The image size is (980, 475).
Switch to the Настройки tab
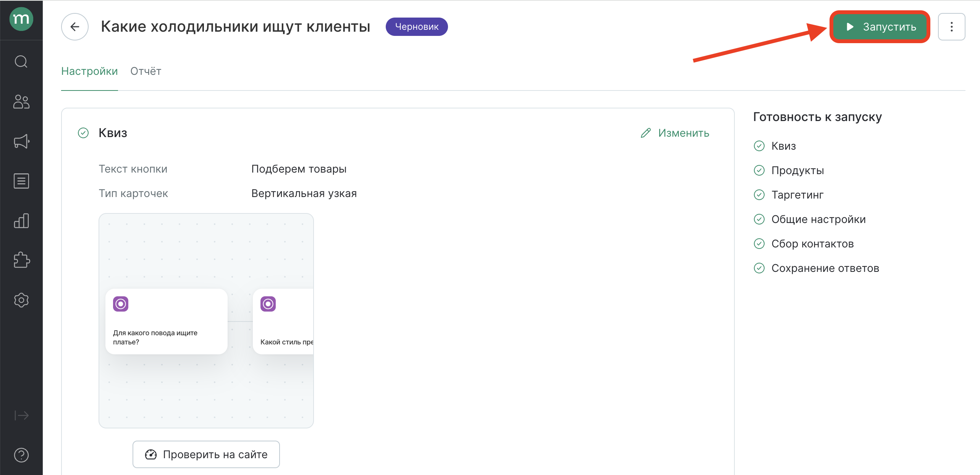tap(89, 71)
